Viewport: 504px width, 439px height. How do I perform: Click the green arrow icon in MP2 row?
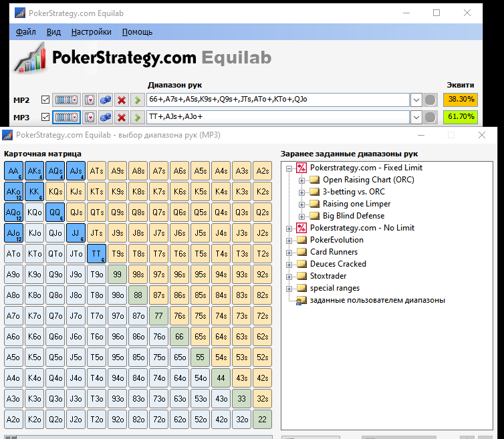pyautogui.click(x=138, y=100)
